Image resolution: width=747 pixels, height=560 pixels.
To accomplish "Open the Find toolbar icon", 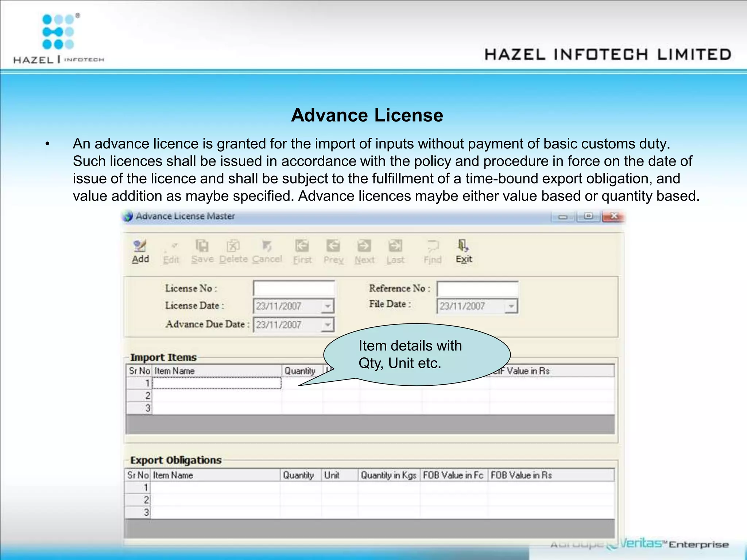I will (433, 252).
